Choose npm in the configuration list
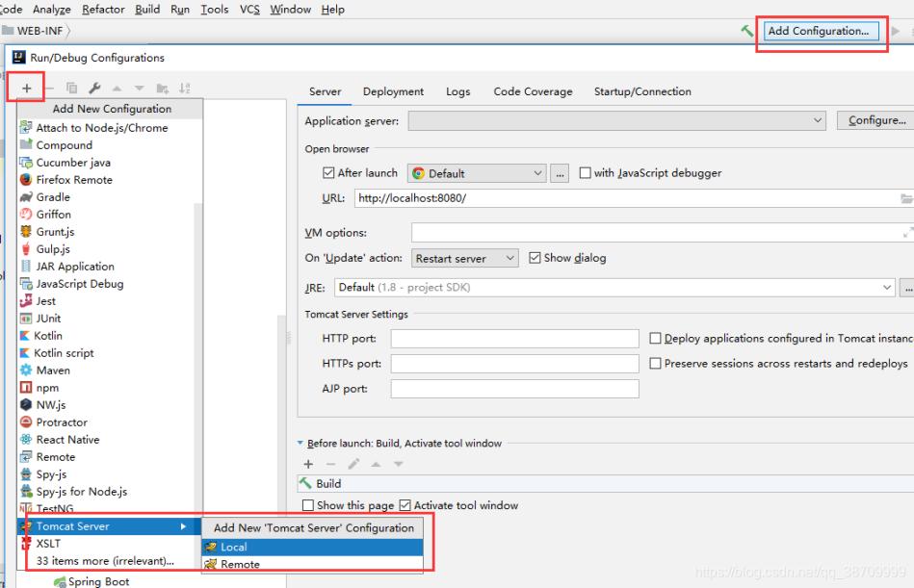 pyautogui.click(x=47, y=388)
